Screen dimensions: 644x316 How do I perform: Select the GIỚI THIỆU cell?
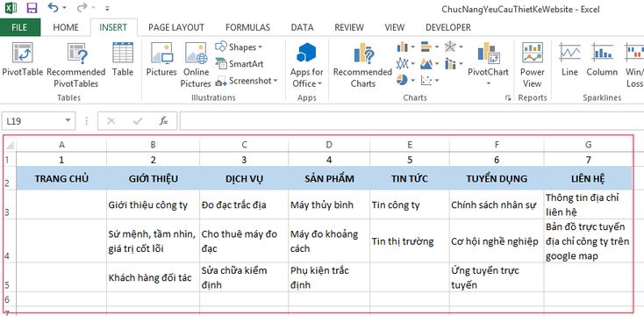click(x=154, y=178)
